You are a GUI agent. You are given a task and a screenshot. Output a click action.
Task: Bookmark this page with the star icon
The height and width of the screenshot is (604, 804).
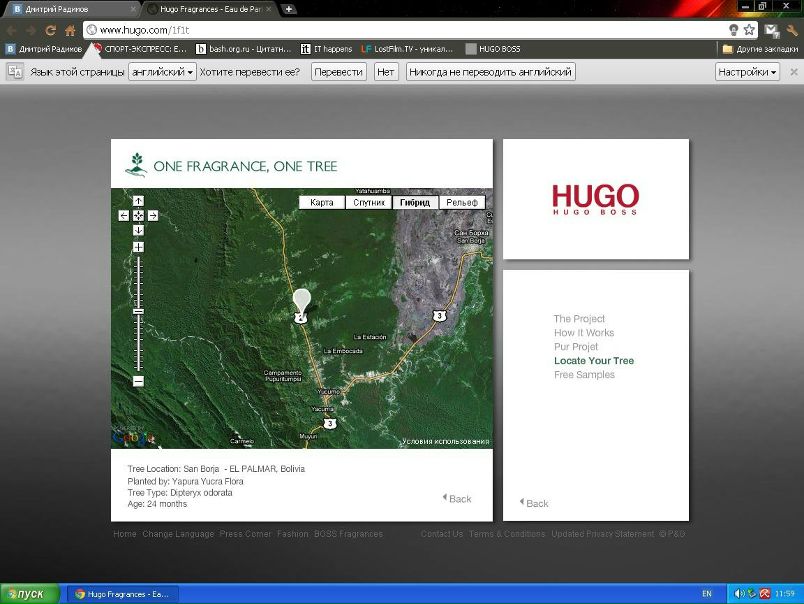pos(749,30)
